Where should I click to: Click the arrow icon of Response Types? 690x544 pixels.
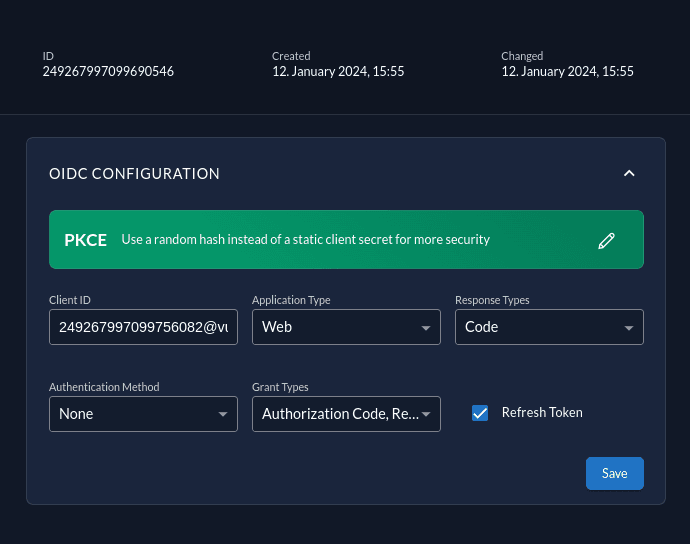tap(628, 328)
